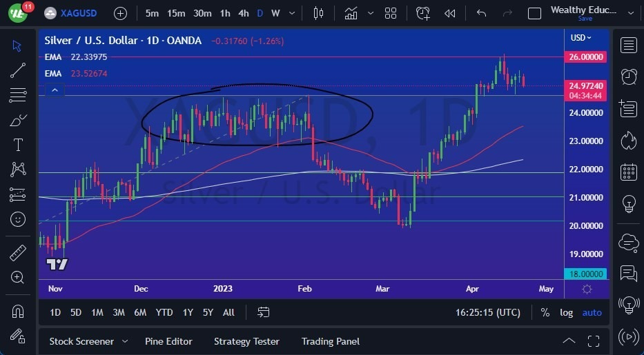This screenshot has width=644, height=355.
Task: Set the date range to 5Y
Action: [x=208, y=312]
